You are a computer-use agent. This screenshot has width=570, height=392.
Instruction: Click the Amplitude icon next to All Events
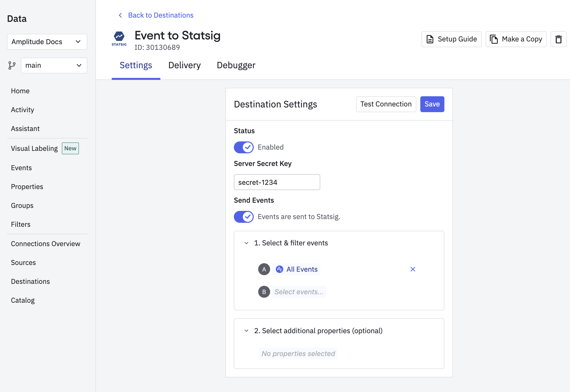[x=280, y=269]
